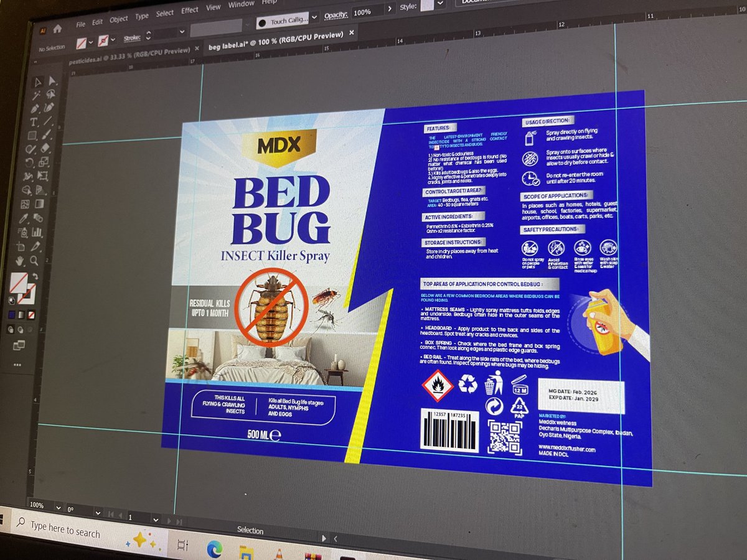Set paint to None button

[x=32, y=315]
